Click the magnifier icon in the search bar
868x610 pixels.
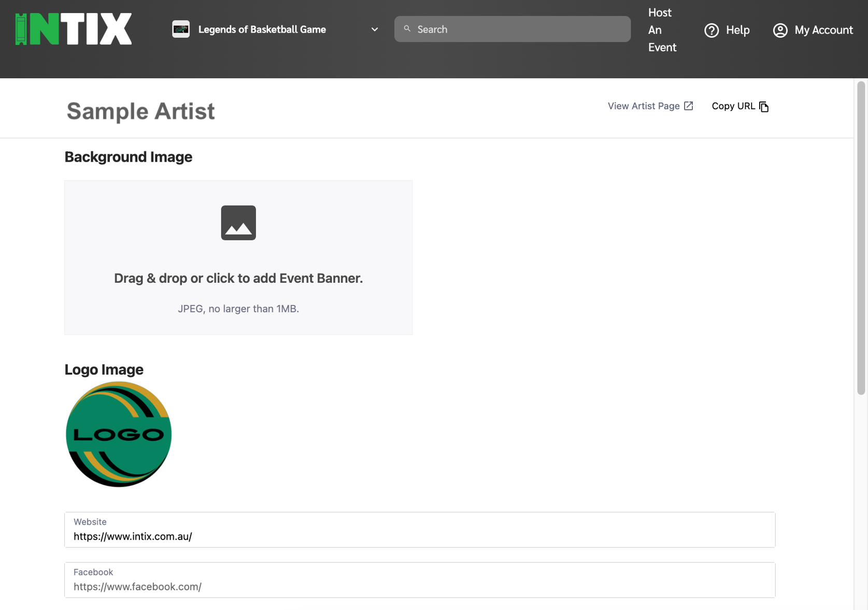click(x=407, y=28)
